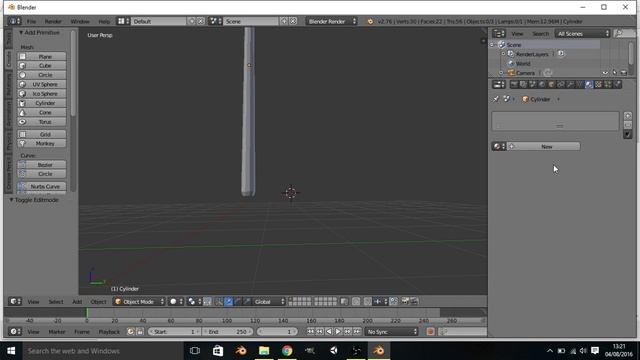Add a Plane mesh primitive

pos(42,56)
